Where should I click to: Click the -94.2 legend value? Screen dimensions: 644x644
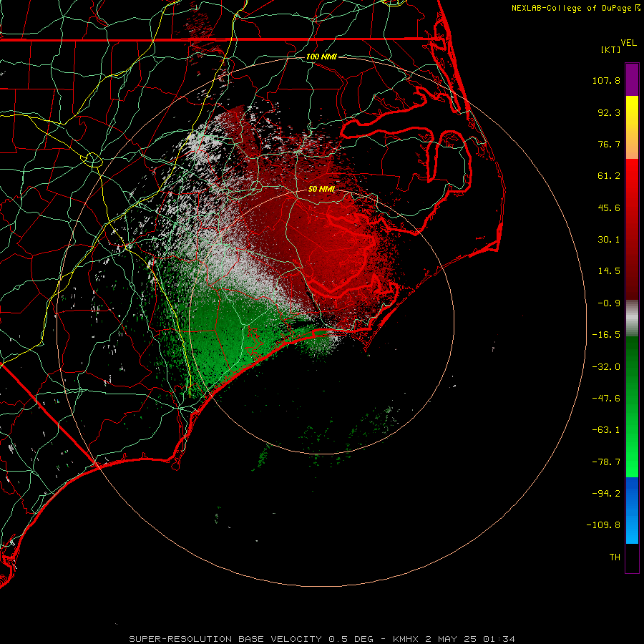[x=606, y=493]
